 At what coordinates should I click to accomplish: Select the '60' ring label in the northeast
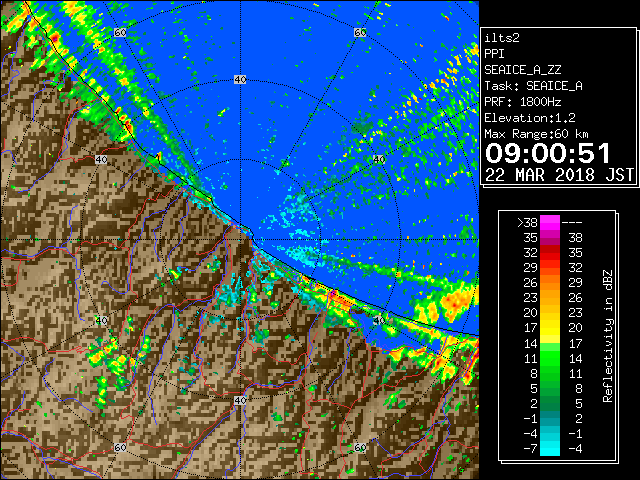(360, 32)
